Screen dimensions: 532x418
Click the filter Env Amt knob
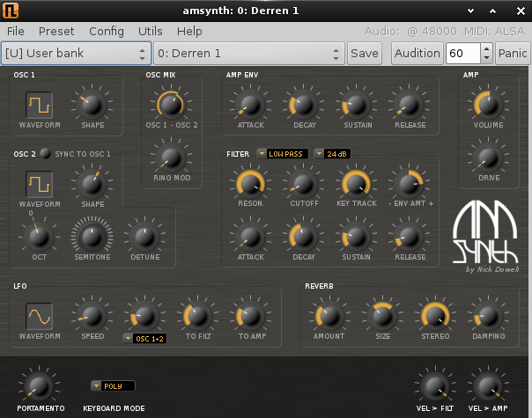(410, 184)
